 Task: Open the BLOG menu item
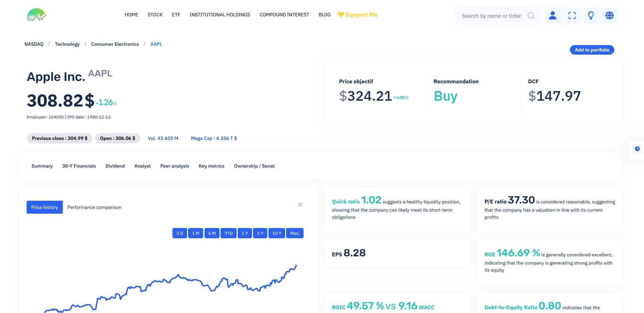[325, 15]
